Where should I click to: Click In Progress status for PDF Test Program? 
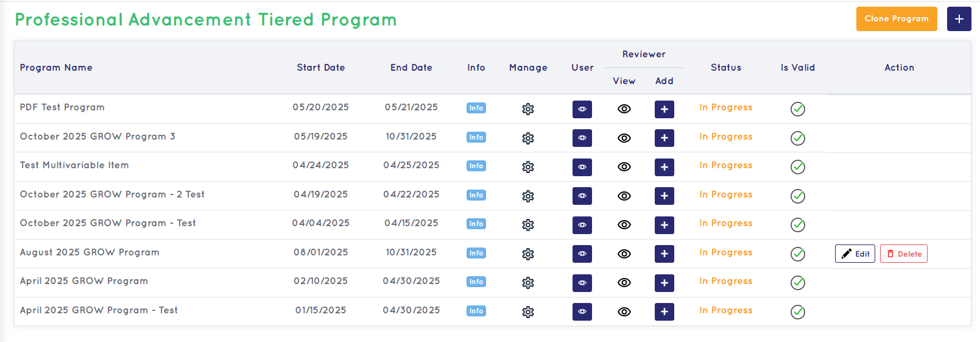pos(726,107)
